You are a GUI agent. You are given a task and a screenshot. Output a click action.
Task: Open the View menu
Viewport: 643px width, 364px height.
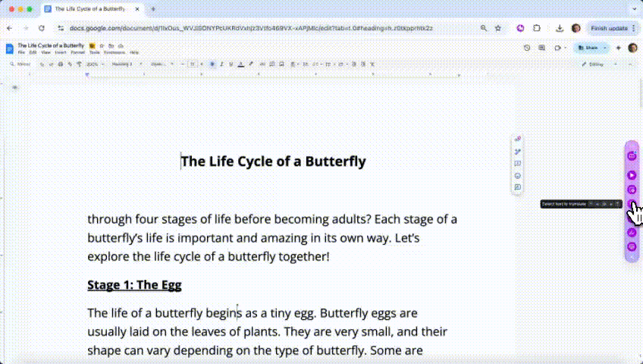point(45,52)
